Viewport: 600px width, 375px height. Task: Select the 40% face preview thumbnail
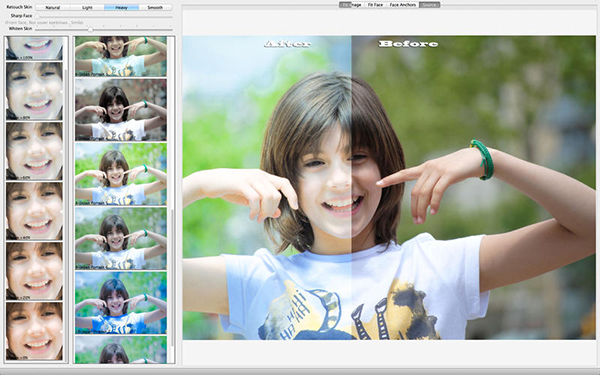pyautogui.click(x=34, y=211)
